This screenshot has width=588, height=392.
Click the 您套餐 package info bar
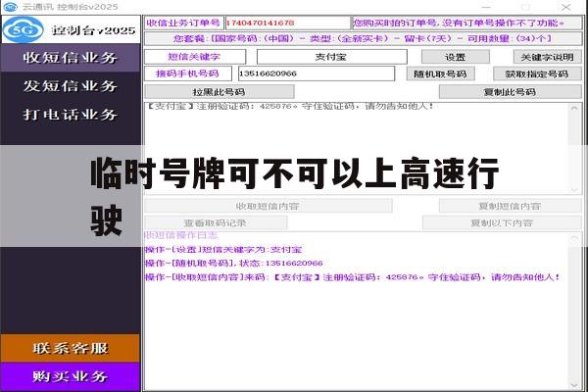(363, 38)
